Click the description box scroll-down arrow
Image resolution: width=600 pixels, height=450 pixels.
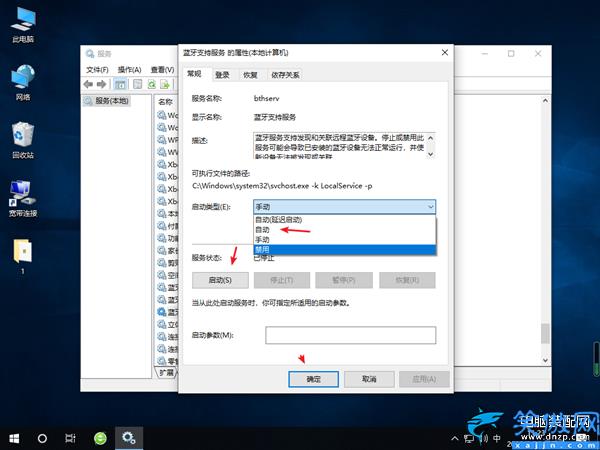coord(430,154)
